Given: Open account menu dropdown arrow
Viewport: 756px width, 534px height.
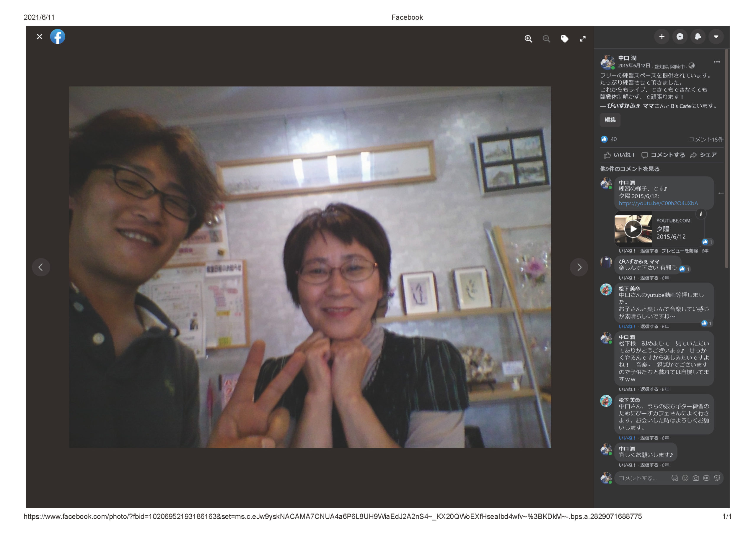Looking at the screenshot, I should [x=716, y=37].
